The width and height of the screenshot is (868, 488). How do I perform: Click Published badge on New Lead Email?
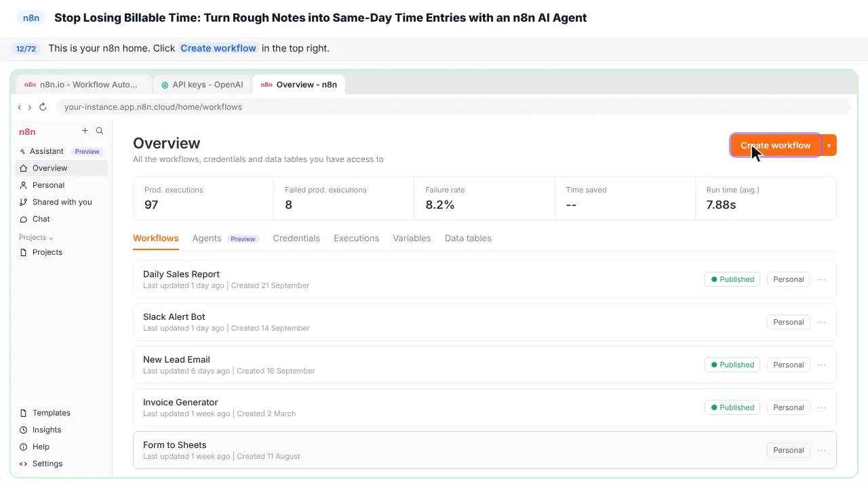coord(732,365)
